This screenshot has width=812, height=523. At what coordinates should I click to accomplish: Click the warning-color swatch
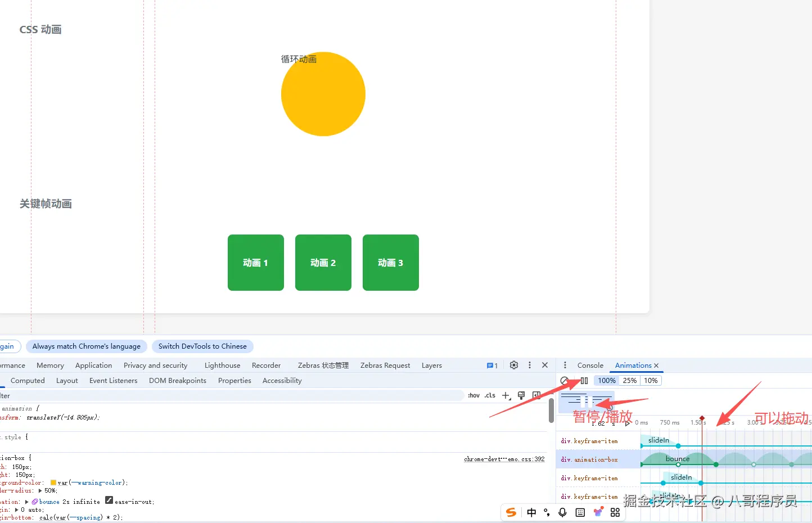[53, 483]
